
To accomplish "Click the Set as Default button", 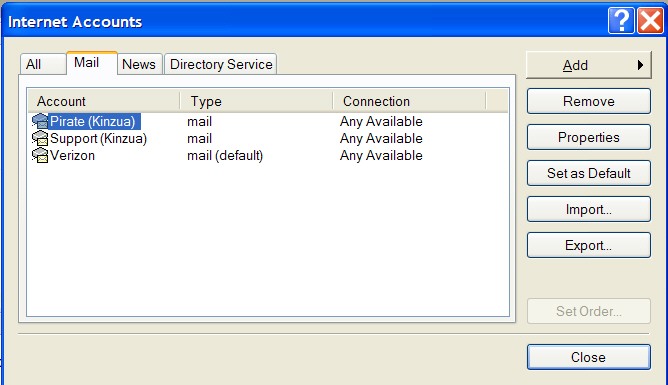I will 589,173.
